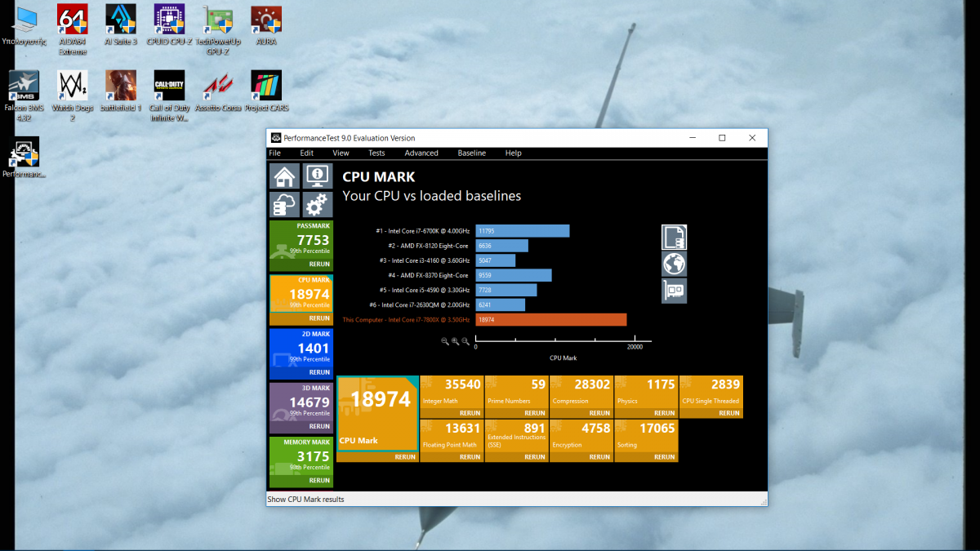Click the Intel Core i7-2630QM baseline label
Viewport: 980px width, 551px height.
[421, 304]
